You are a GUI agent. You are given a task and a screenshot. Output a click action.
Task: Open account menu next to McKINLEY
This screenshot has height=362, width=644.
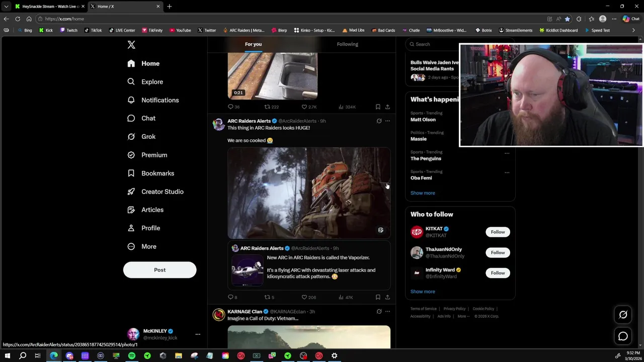click(x=198, y=334)
